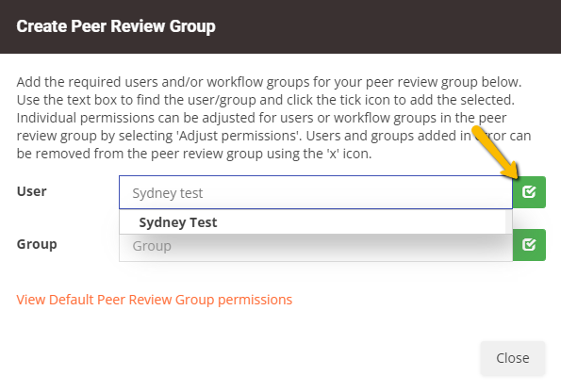Viewport: 561px width, 392px height.
Task: Click the instruction paragraph about adding users
Action: 273,118
